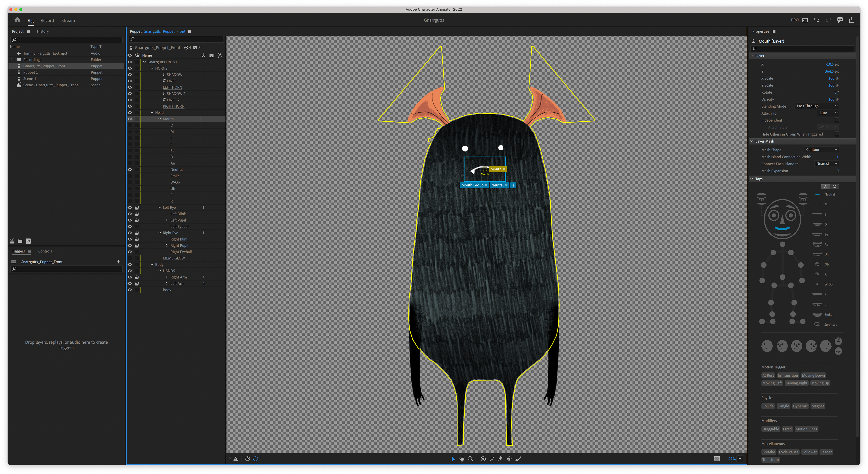Image resolution: width=868 pixels, height=474 pixels.
Task: Select the arrow Selection tool
Action: coord(453,459)
